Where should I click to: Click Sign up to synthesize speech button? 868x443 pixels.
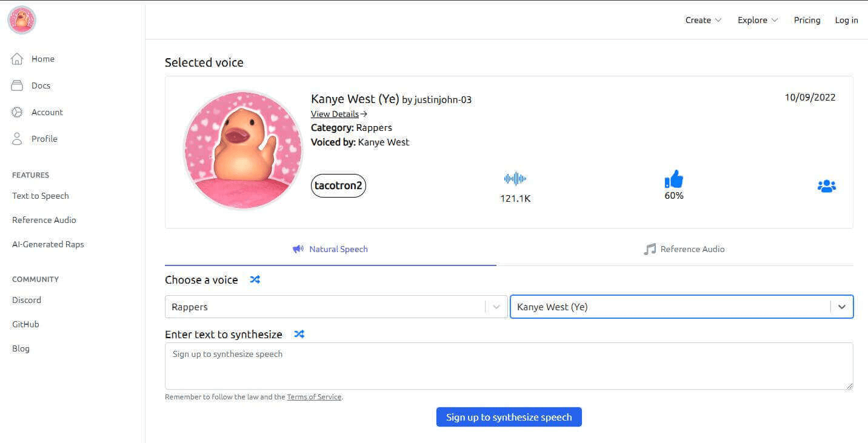click(x=509, y=417)
